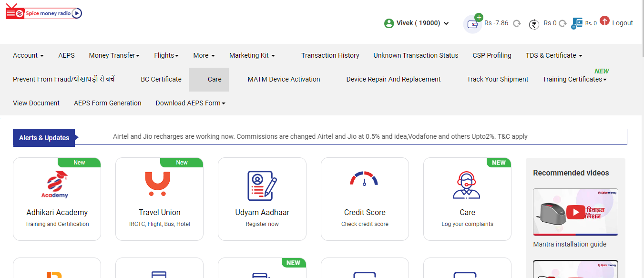The width and height of the screenshot is (644, 278).
Task: Click the Airtel and Jio recharge alert text
Action: [320, 136]
